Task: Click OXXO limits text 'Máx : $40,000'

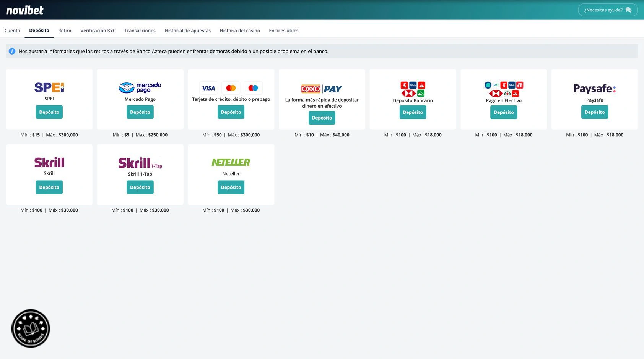Action: pyautogui.click(x=335, y=135)
